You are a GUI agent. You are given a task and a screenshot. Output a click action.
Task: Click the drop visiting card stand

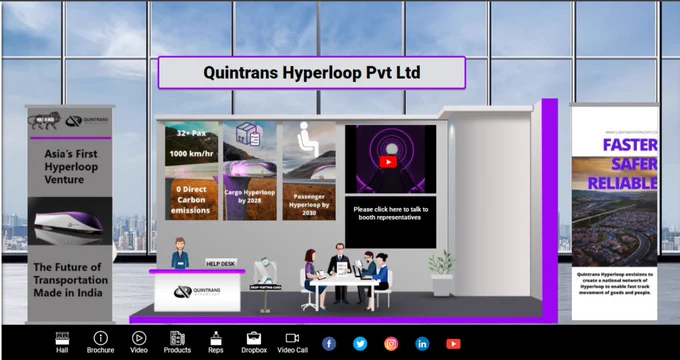click(x=265, y=285)
